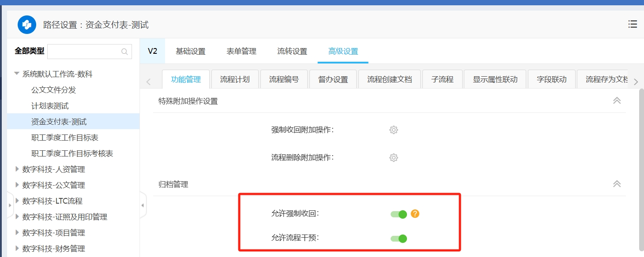The image size is (644, 257).
Task: Click the blue workflow logo icon
Action: tap(27, 25)
